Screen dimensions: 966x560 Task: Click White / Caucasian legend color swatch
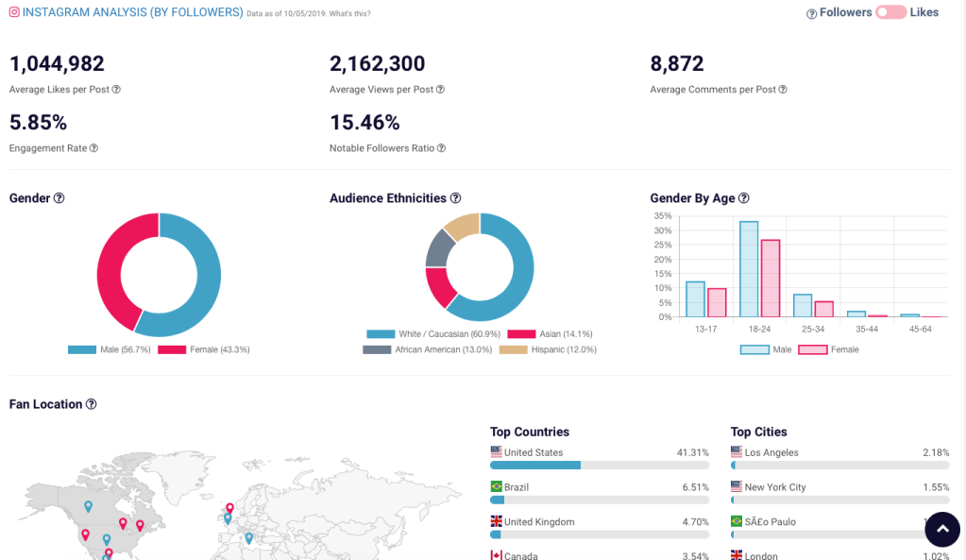pyautogui.click(x=381, y=334)
